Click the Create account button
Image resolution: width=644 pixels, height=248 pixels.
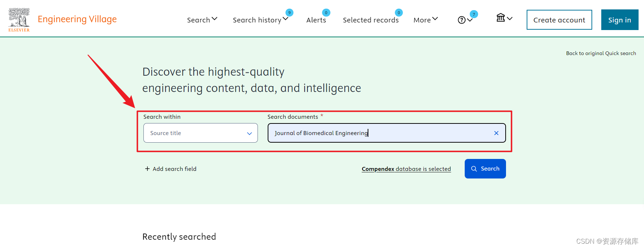click(559, 20)
